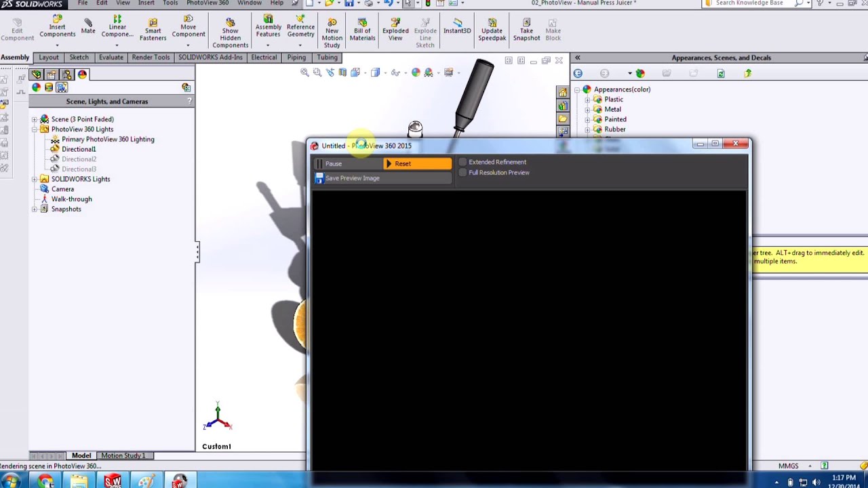This screenshot has height=488, width=868.
Task: Open the Design Library tab in task pane
Action: tap(563, 106)
